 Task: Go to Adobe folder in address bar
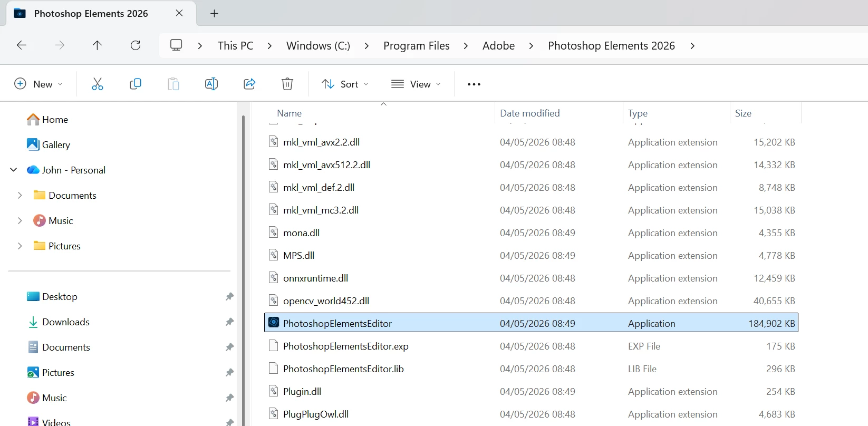click(x=498, y=46)
